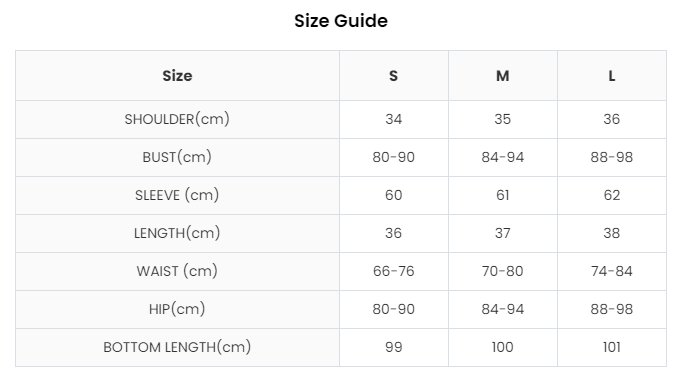Select the Size column header
682x375 pixels.
[x=177, y=76]
